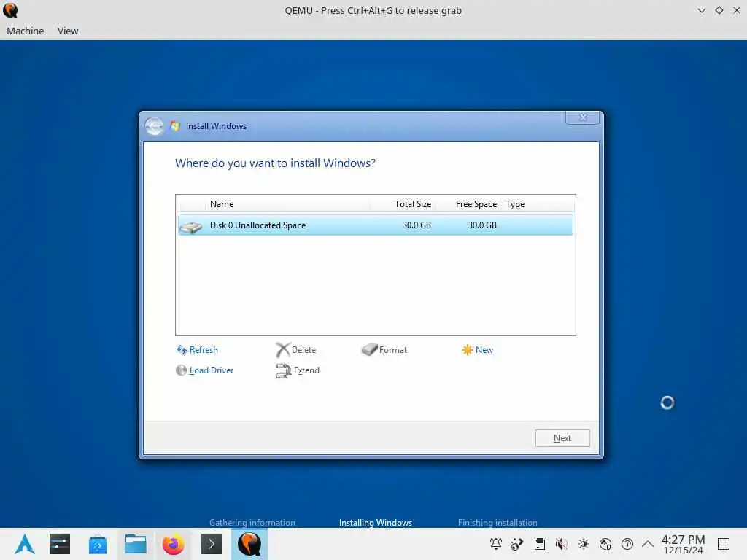Open the brightness tray icon
Viewport: 747px width, 560px height.
click(584, 544)
